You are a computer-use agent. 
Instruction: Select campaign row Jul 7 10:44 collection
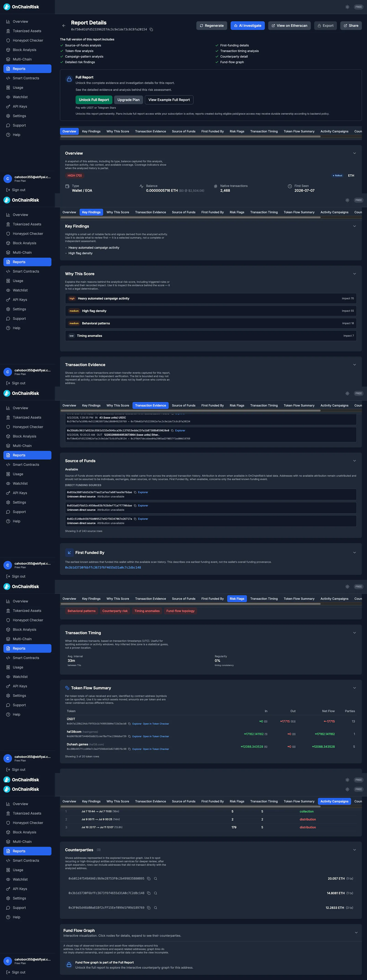(211, 811)
